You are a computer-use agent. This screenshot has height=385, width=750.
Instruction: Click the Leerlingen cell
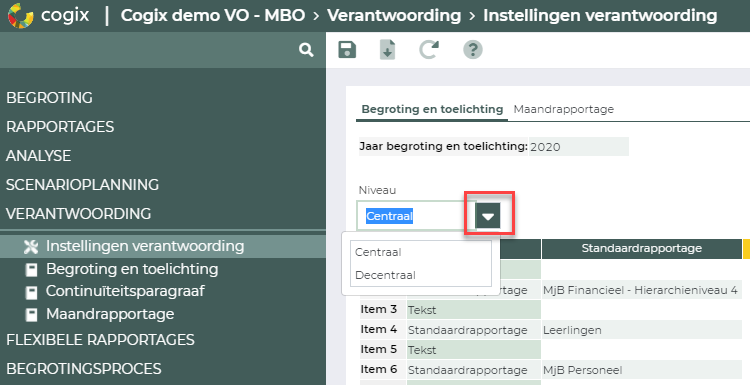pos(641,330)
